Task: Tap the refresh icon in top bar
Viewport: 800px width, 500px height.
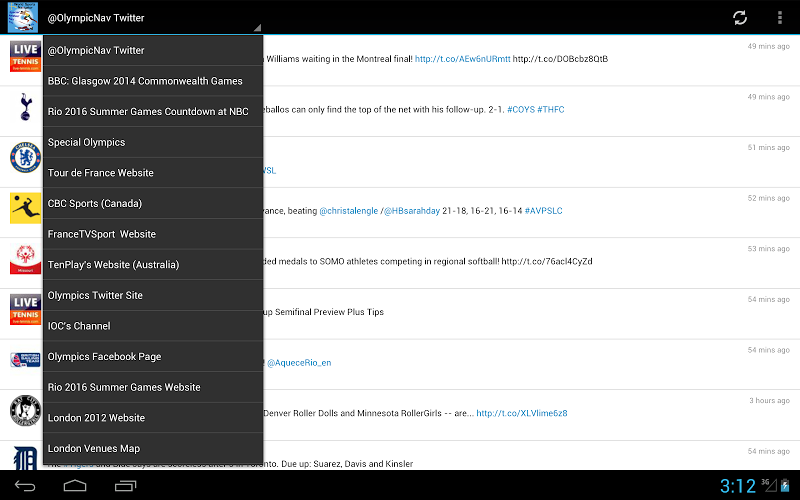Action: pos(740,17)
